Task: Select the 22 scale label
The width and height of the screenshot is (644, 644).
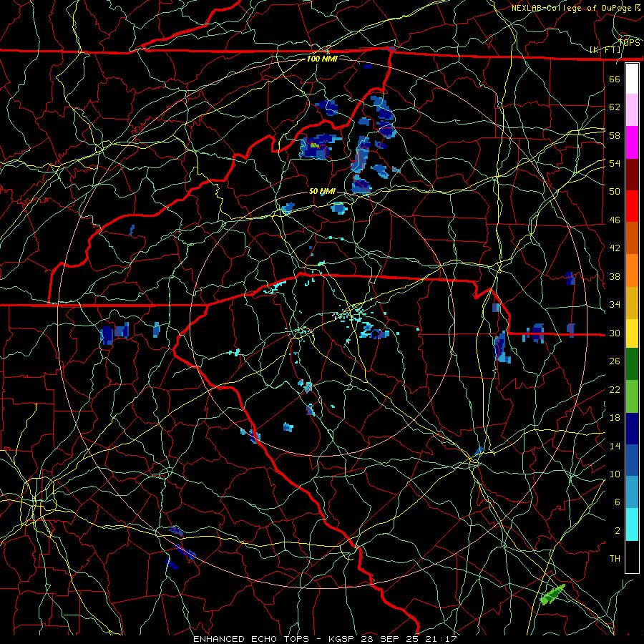Action: coord(615,389)
